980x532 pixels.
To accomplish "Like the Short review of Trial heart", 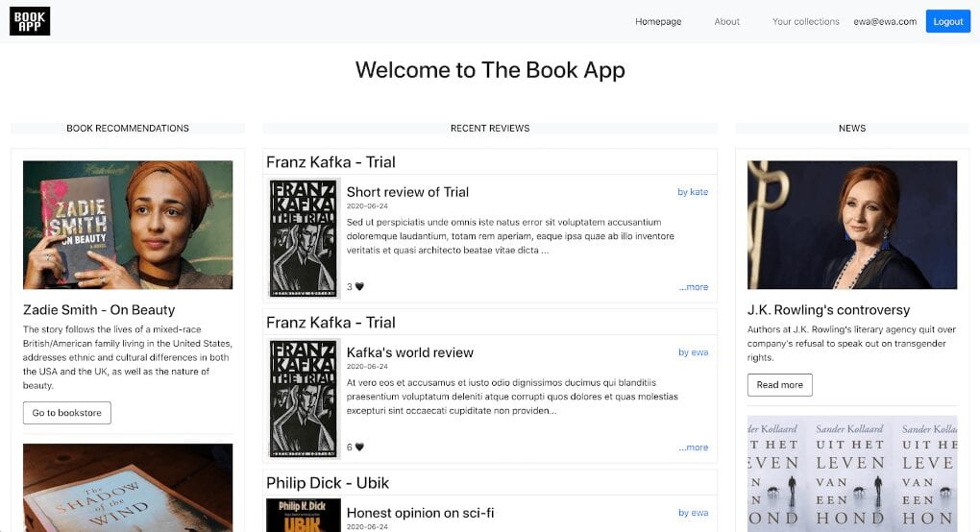I will [359, 286].
